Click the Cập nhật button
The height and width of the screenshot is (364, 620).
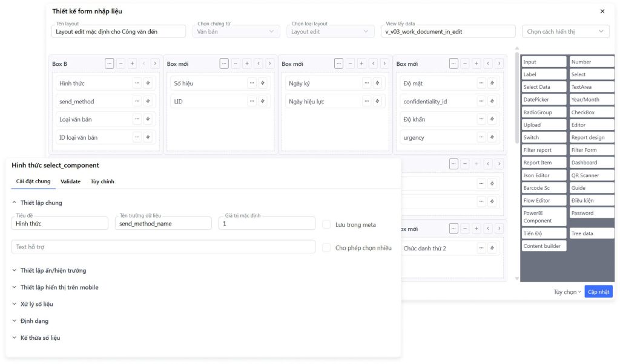point(598,291)
